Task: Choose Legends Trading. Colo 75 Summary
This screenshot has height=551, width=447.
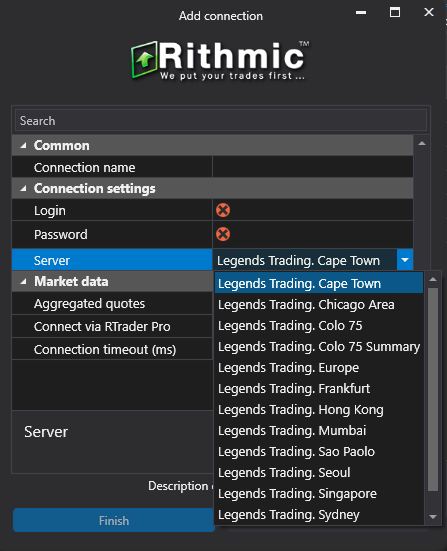Action: [x=319, y=347]
